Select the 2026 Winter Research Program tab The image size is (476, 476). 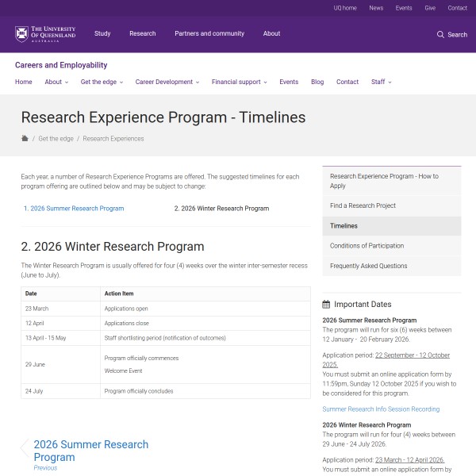221,209
